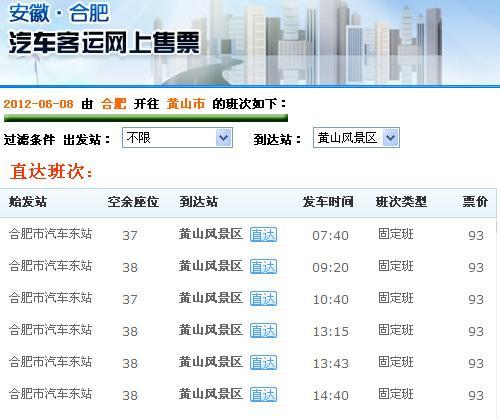Image resolution: width=500 pixels, height=420 pixels.
Task: Select 黄山风景区 in the 13:43 row
Action: coord(211,362)
